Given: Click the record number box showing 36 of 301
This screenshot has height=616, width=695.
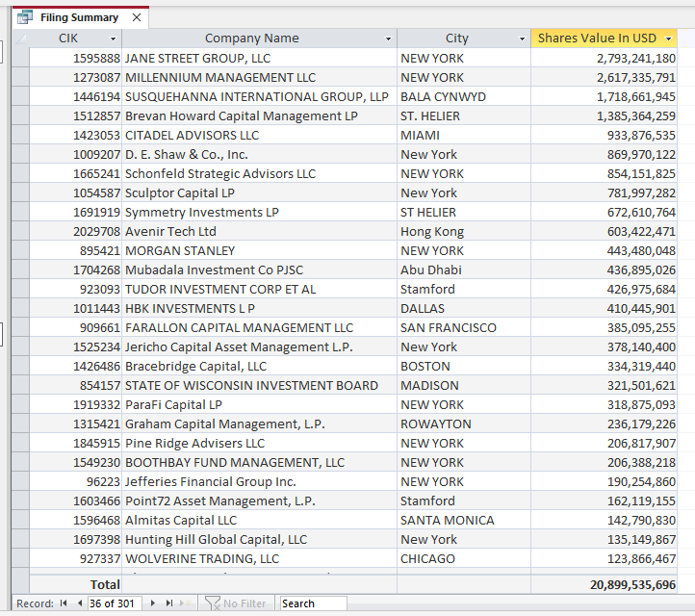Looking at the screenshot, I should click(115, 603).
